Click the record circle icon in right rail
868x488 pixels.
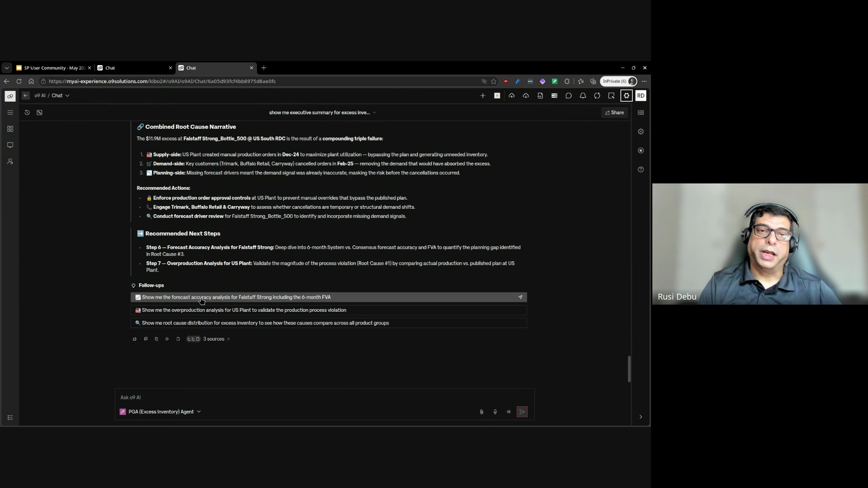641,150
